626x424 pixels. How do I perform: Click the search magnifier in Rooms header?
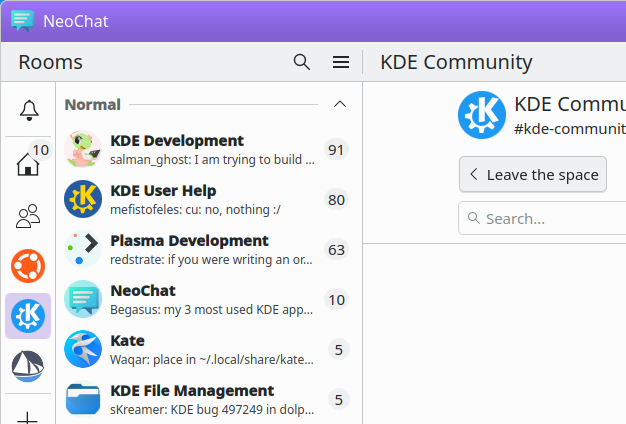(301, 62)
